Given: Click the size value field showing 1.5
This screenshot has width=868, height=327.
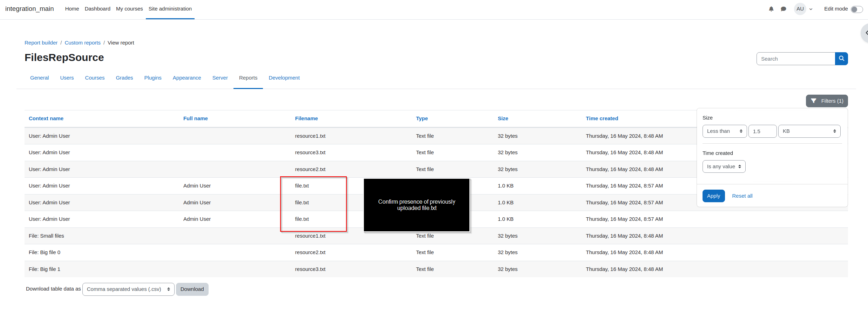Looking at the screenshot, I should pyautogui.click(x=762, y=131).
